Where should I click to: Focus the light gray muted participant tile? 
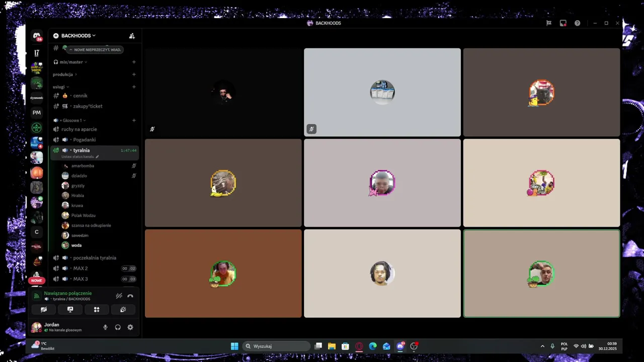tap(382, 93)
